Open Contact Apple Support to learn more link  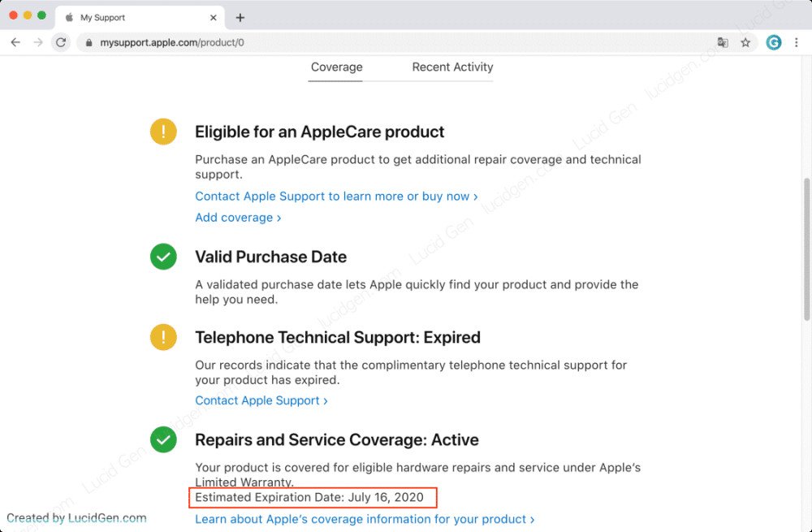point(336,197)
